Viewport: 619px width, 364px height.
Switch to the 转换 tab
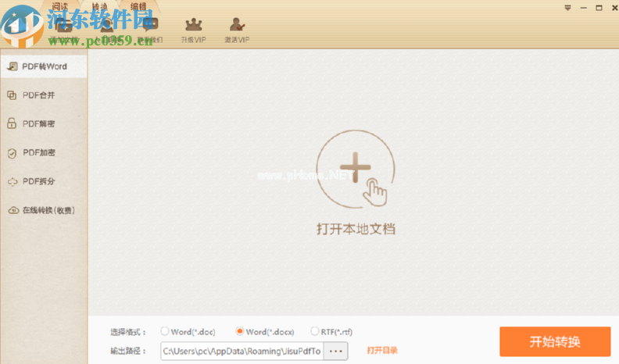(x=99, y=6)
